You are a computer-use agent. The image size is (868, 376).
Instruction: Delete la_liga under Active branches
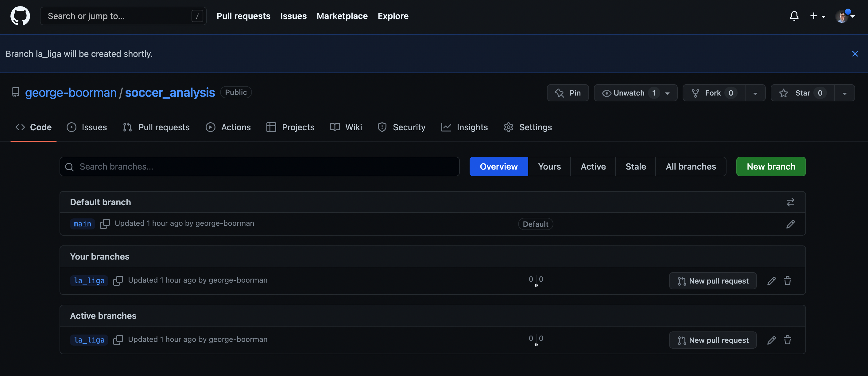[788, 340]
